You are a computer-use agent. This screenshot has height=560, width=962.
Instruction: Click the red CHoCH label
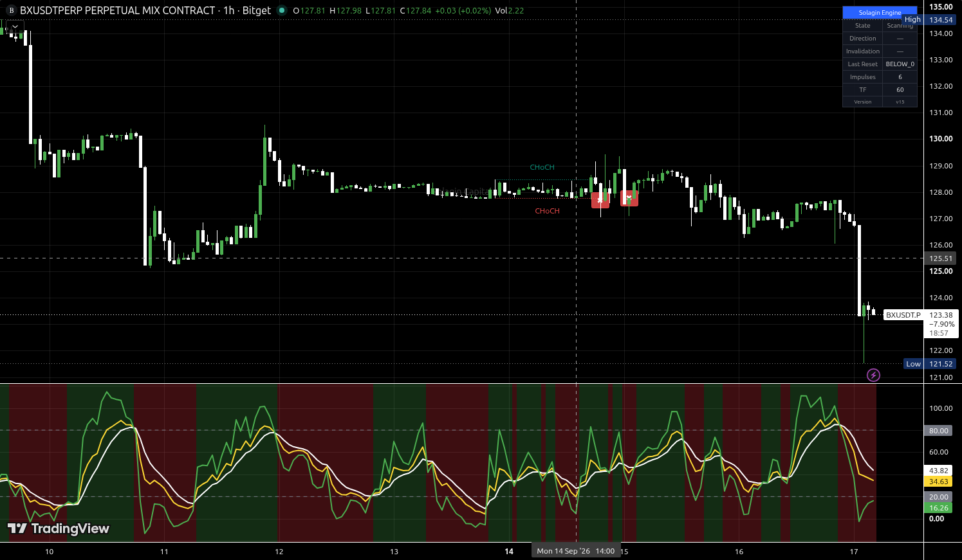(x=547, y=211)
